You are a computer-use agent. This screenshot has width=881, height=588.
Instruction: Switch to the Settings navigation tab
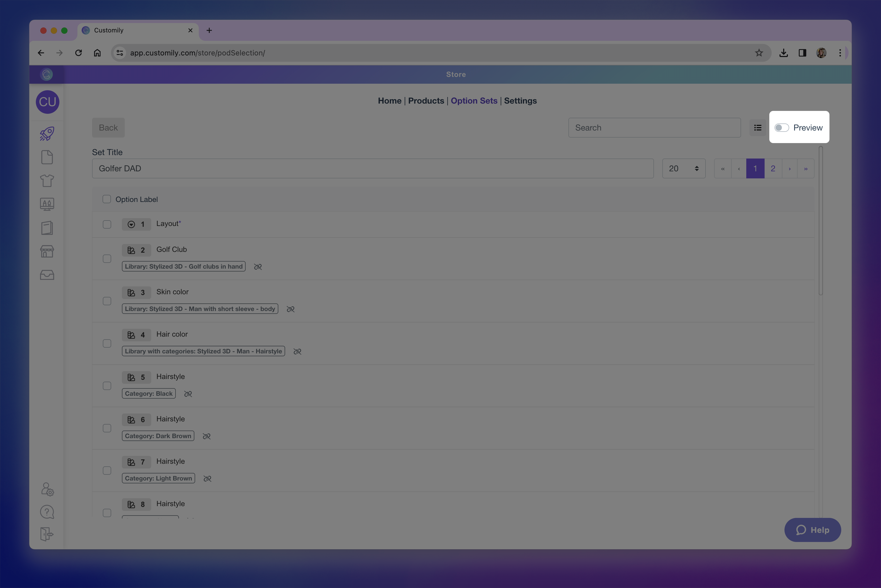pos(520,100)
